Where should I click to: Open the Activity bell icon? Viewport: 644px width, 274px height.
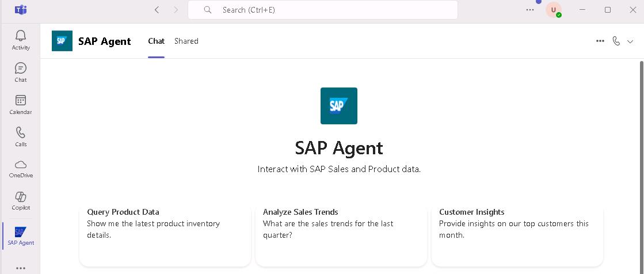tap(21, 40)
